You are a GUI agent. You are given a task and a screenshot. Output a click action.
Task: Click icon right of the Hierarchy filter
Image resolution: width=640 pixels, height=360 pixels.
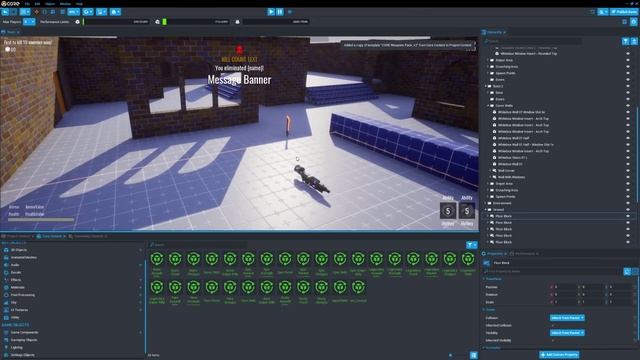[x=634, y=41]
